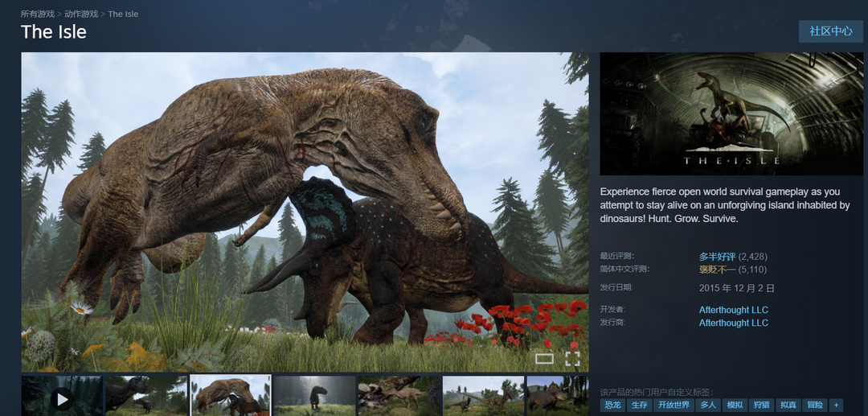Select the 冒险 tag
Image resolution: width=868 pixels, height=416 pixels.
tap(814, 405)
